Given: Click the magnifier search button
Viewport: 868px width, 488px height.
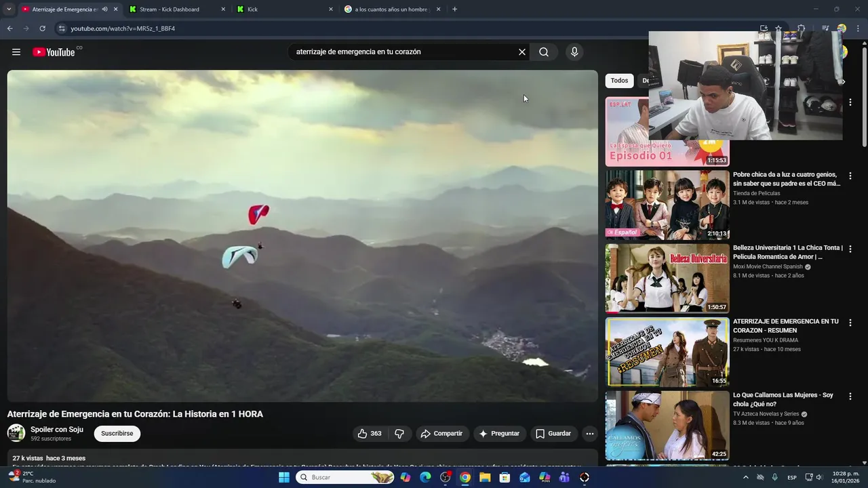Looking at the screenshot, I should (x=544, y=52).
